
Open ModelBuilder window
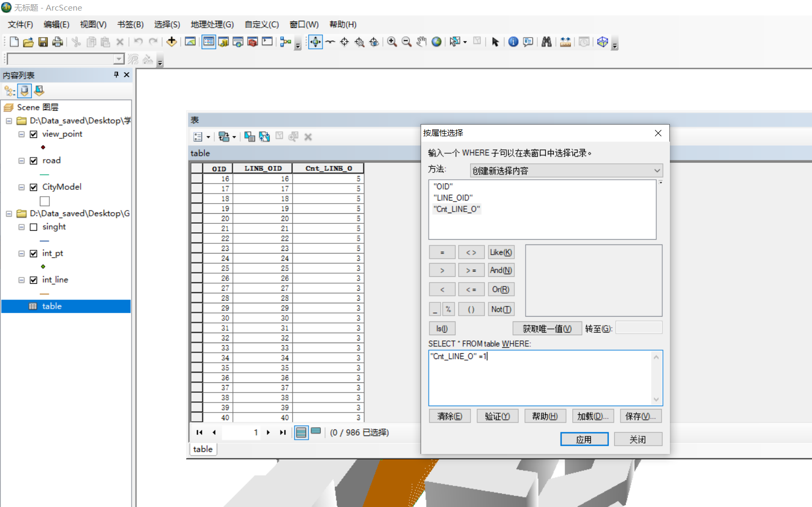click(x=286, y=42)
